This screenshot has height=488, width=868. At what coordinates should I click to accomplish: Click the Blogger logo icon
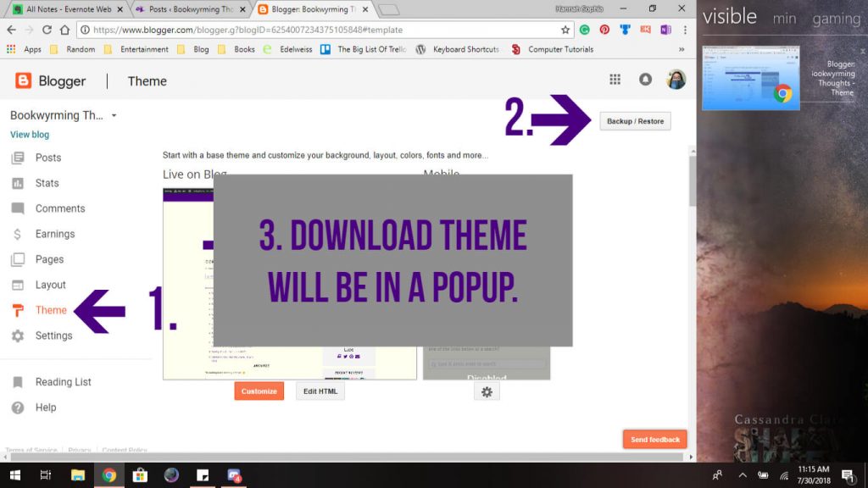24,80
